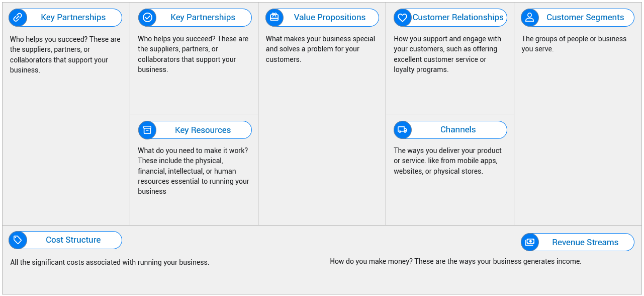Select the Key Partnerships label beside the checkmark icon
Viewport: 644px width, 296px height.
click(x=203, y=18)
